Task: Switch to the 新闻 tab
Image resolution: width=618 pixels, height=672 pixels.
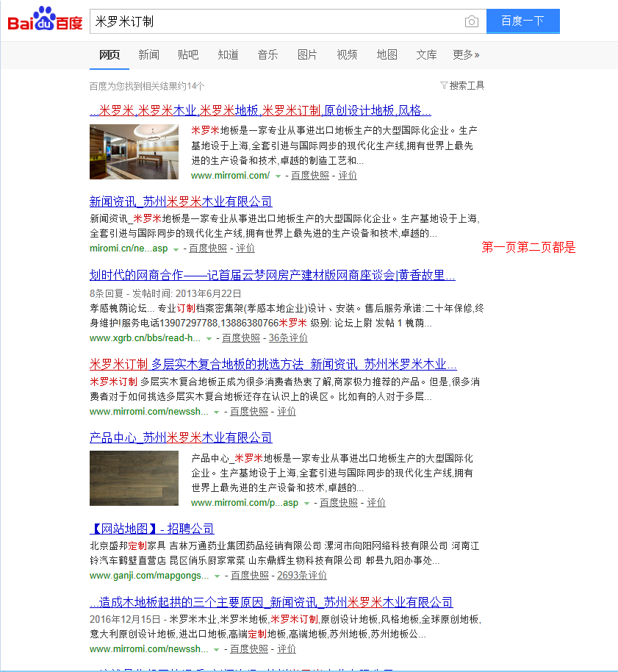Action: click(148, 54)
